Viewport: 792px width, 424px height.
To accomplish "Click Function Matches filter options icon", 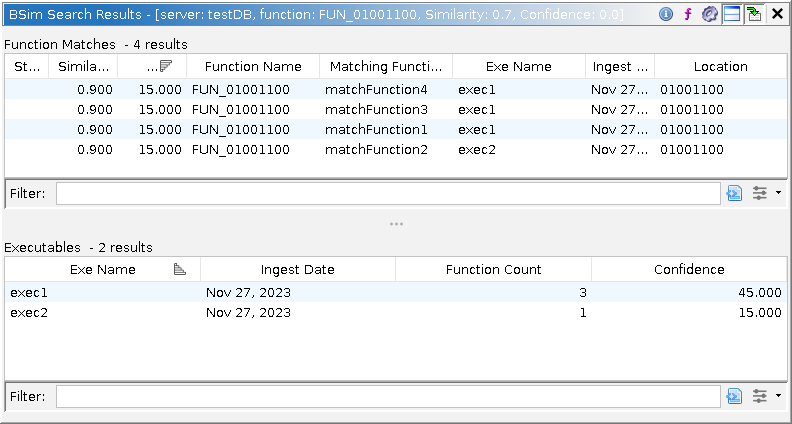I will click(760, 194).
